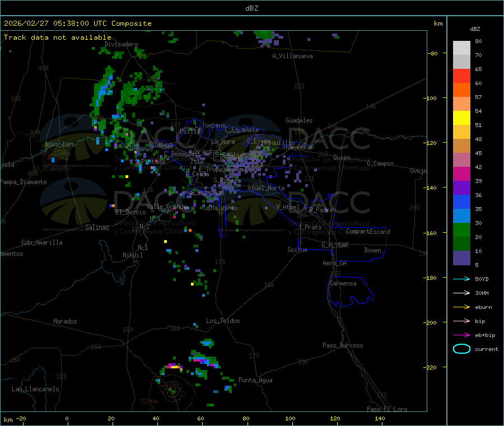The height and width of the screenshot is (426, 504).
Task: Select the grayish-purple 10 dBZ bottom swatch
Action: pos(461,258)
